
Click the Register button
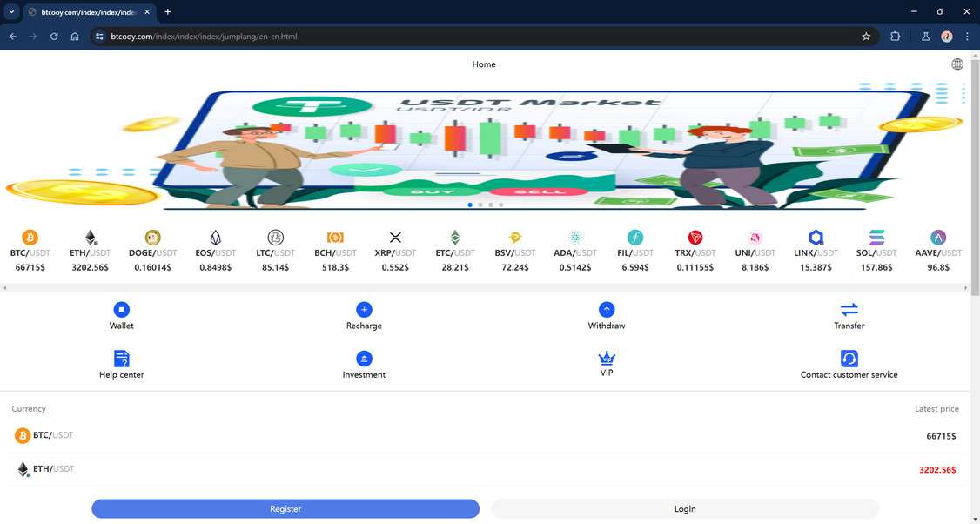285,509
